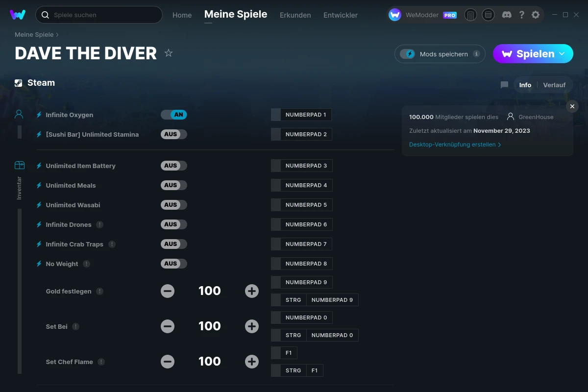Expand the Spielen dropdown arrow

click(562, 53)
